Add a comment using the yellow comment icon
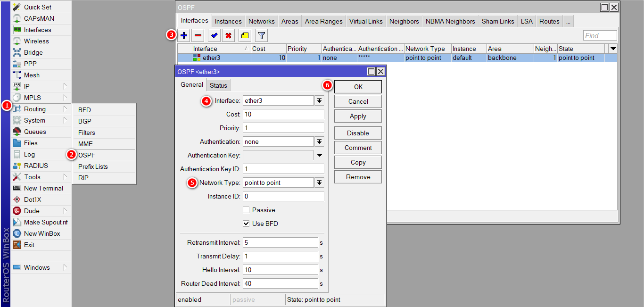 point(245,35)
